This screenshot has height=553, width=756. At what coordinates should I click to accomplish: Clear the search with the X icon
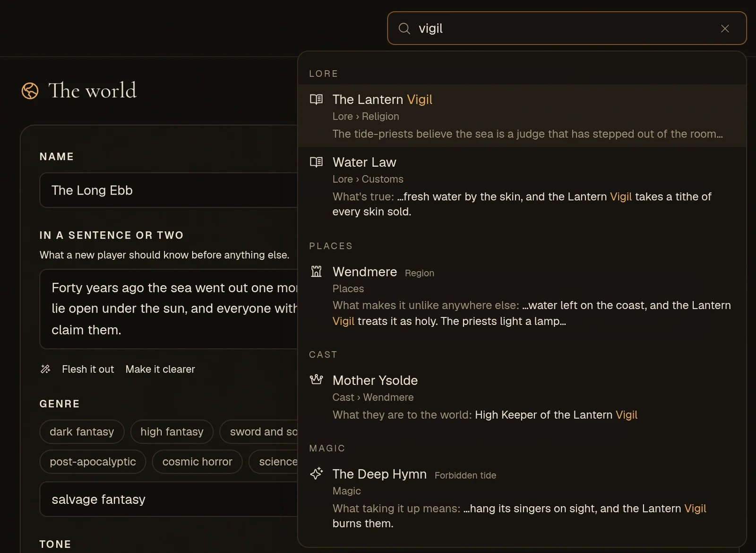(x=725, y=28)
